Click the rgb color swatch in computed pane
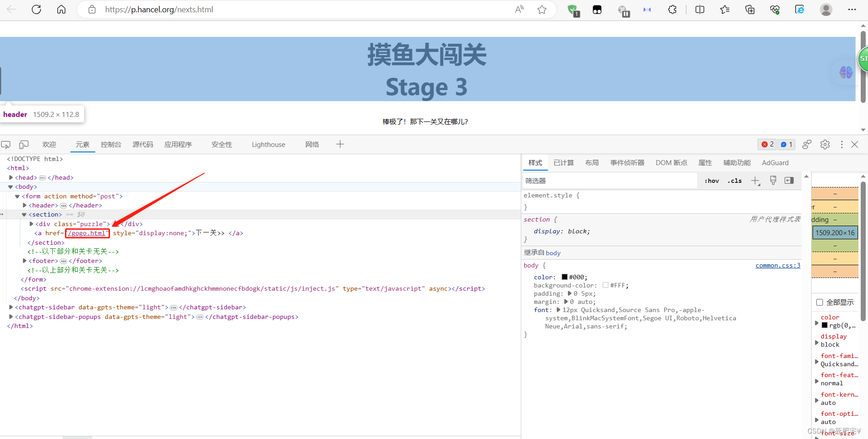Image resolution: width=868 pixels, height=439 pixels. (x=824, y=325)
